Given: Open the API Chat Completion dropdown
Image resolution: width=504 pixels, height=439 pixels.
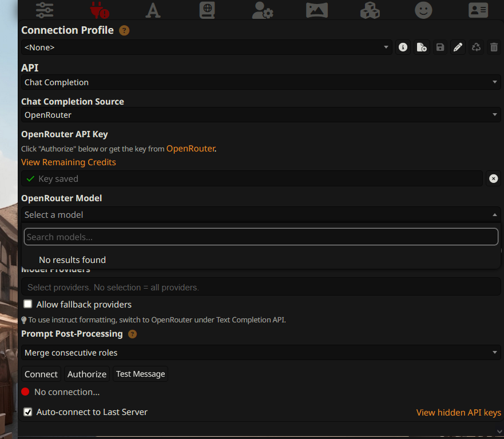Looking at the screenshot, I should pos(261,82).
